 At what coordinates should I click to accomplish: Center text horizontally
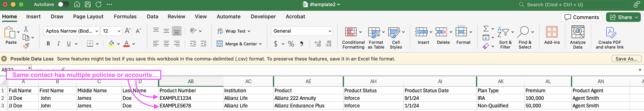click(x=166, y=44)
